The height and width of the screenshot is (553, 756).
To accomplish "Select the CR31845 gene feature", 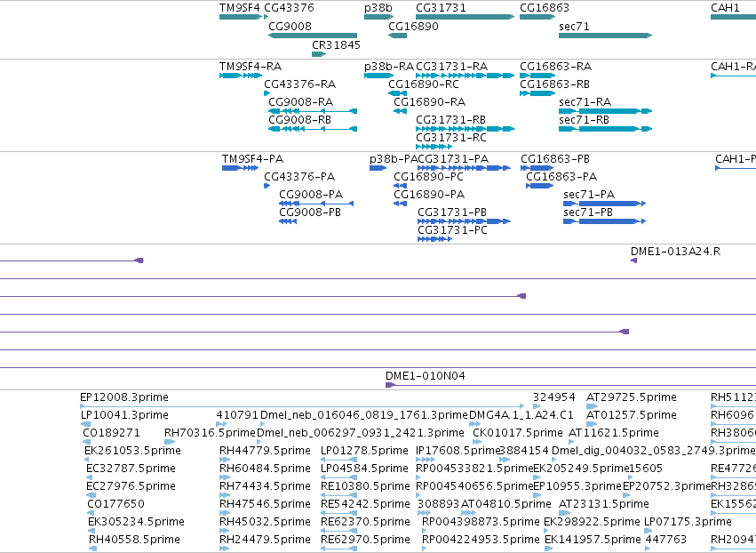I will [319, 54].
